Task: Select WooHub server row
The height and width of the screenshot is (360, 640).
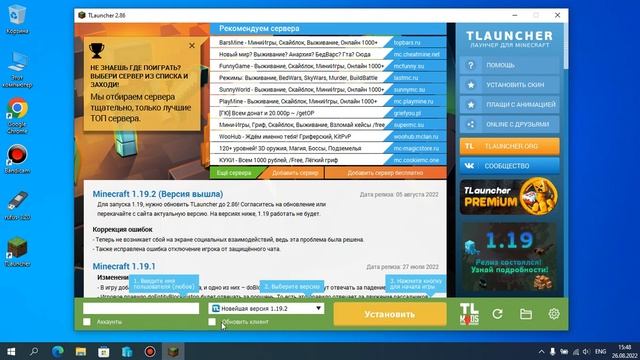Action: point(298,137)
